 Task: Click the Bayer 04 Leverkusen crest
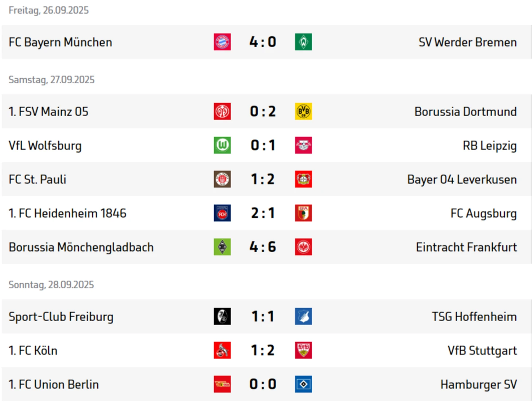coord(304,179)
